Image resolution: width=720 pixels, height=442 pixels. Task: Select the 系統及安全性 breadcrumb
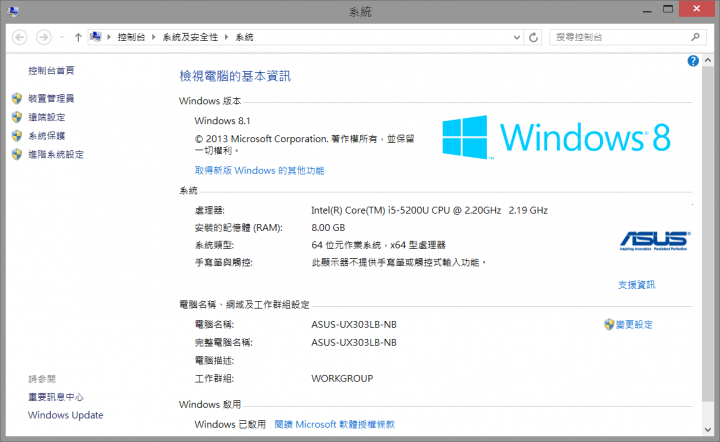pyautogui.click(x=190, y=37)
